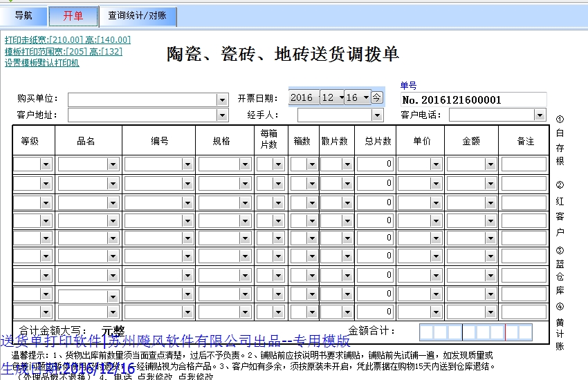This screenshot has height=380, width=588.
Task: Open third row 等级 dropdown
Action: [46, 203]
